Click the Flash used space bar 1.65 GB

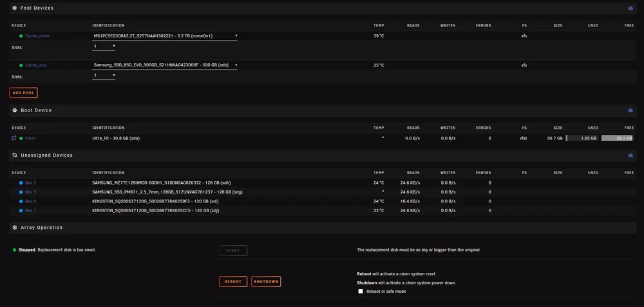(582, 138)
